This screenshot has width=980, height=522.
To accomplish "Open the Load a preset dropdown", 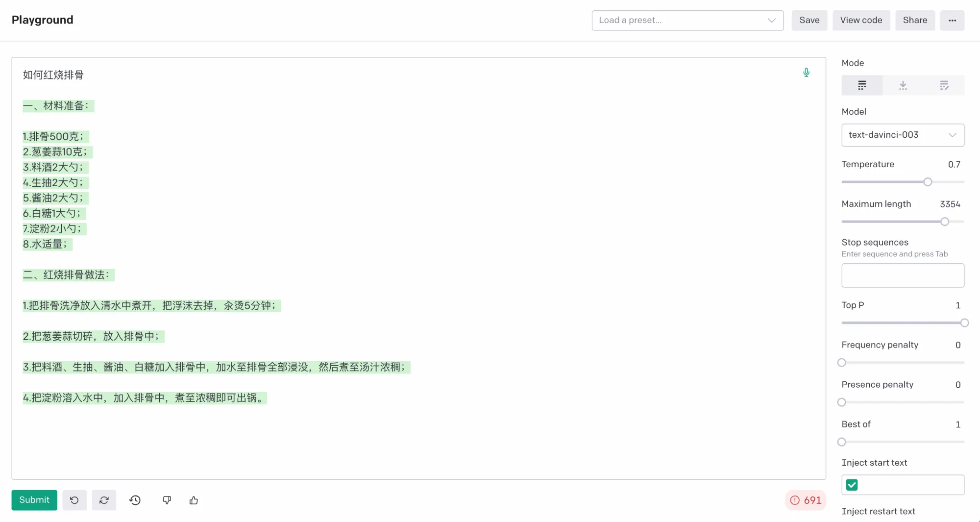I will click(x=687, y=21).
